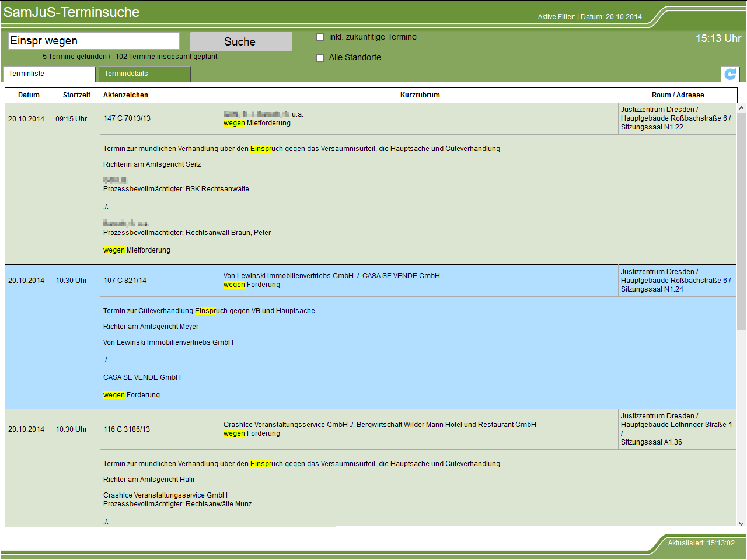Click Richterin am Amtsgericht Seitz

(152, 164)
